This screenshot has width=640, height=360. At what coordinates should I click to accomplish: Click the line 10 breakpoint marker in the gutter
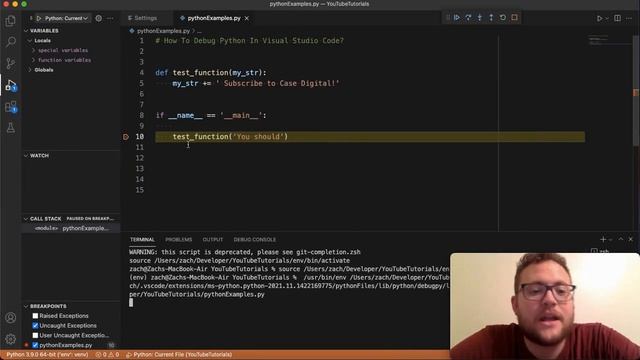(126, 137)
